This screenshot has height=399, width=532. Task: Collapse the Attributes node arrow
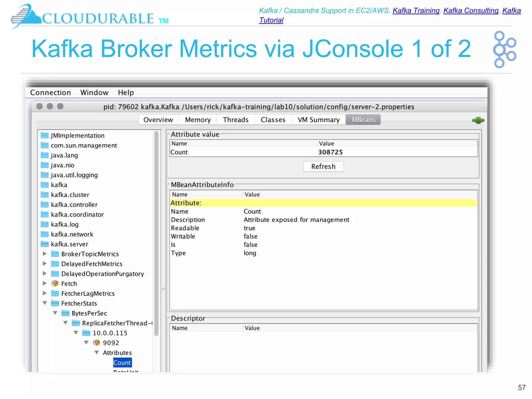(97, 352)
